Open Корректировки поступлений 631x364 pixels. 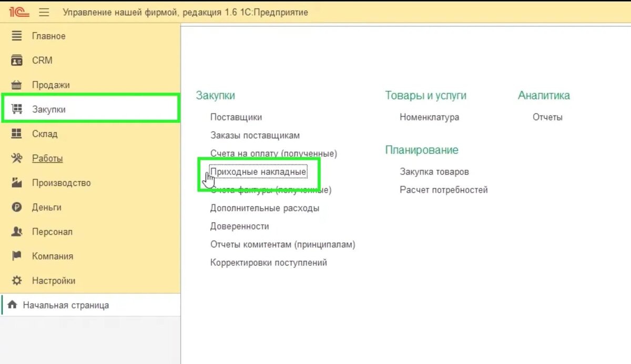click(x=269, y=263)
